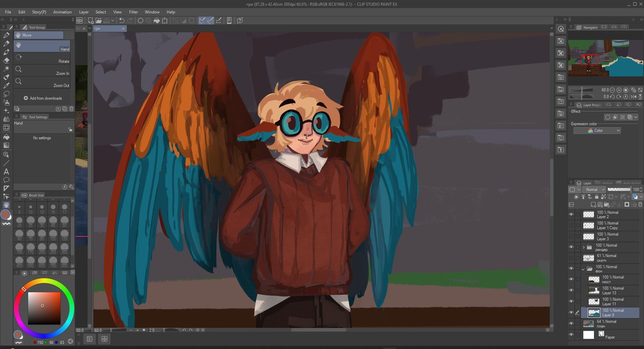The image size is (644, 349).
Task: Adjust the layer opacity slider
Action: [x=619, y=190]
